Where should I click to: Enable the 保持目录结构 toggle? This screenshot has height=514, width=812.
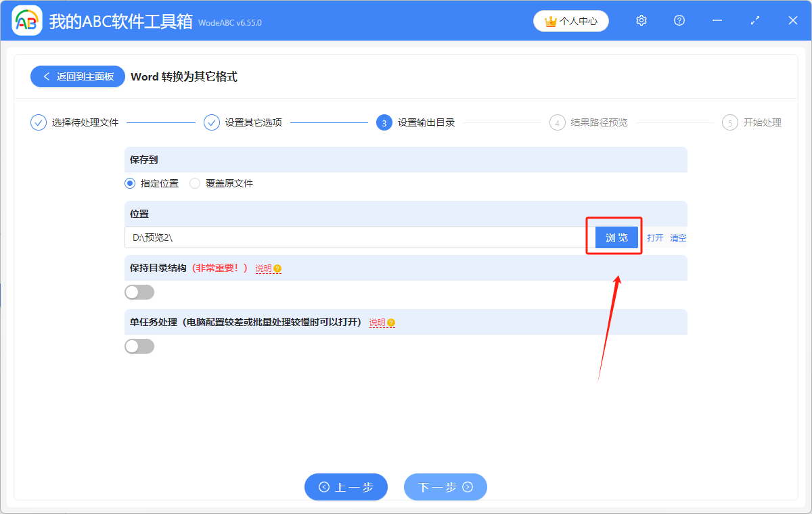click(x=139, y=291)
